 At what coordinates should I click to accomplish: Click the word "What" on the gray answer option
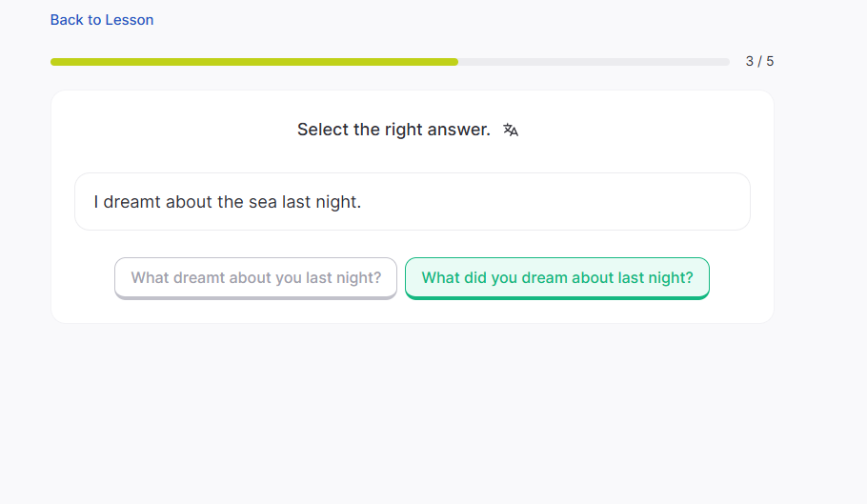150,278
